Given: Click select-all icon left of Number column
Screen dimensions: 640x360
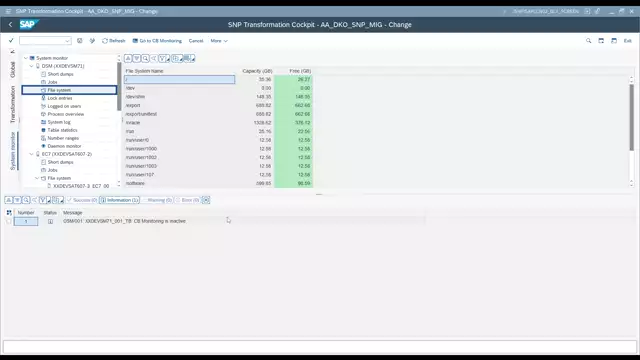Looking at the screenshot, I should (9, 213).
